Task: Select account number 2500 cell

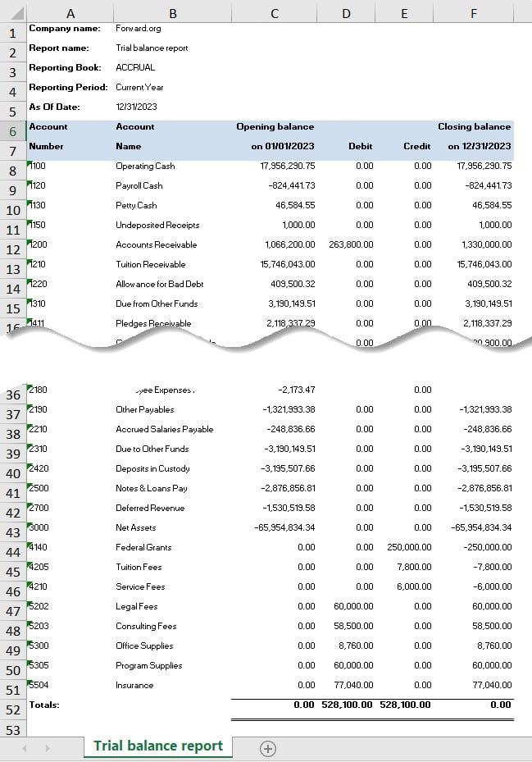Action: [39, 488]
